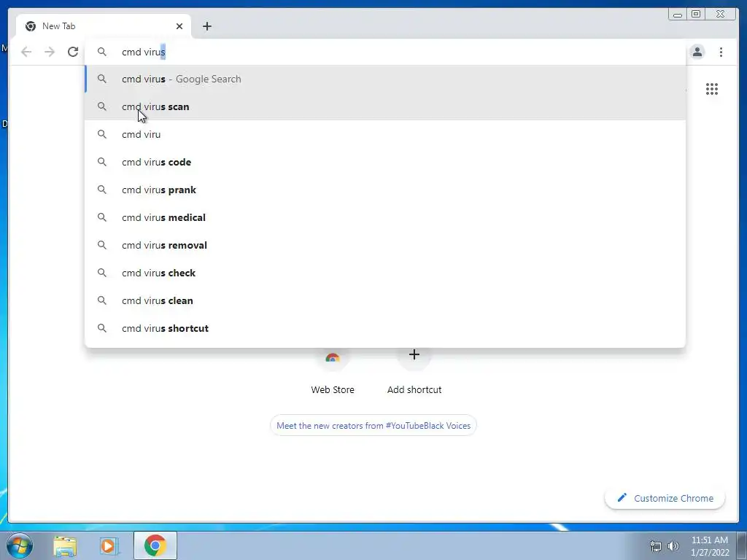Minimize the Chrome window
747x560 pixels.
coord(678,15)
